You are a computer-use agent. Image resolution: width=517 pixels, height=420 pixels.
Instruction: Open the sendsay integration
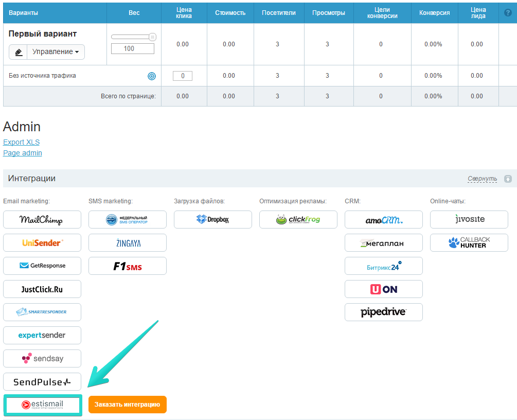click(42, 358)
